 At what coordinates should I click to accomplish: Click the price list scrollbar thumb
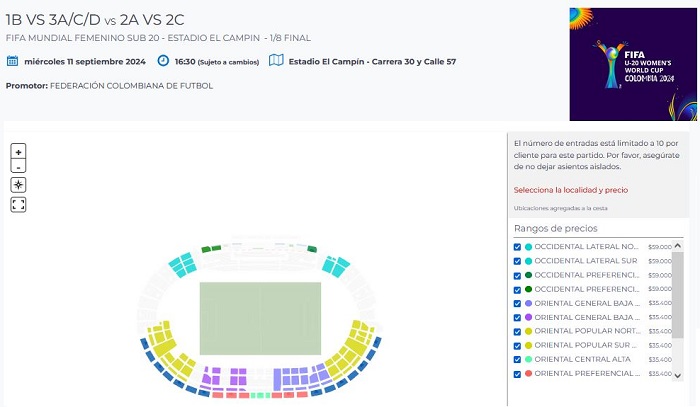[679, 290]
